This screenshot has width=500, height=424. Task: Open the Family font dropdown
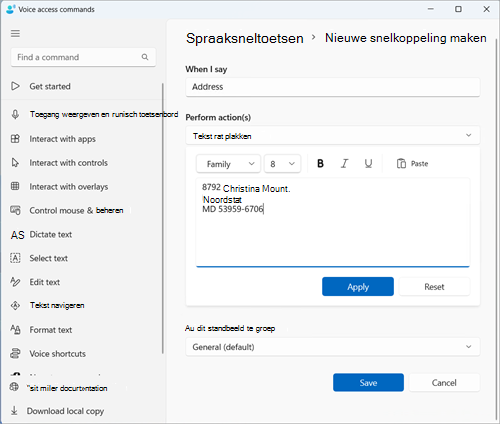pyautogui.click(x=228, y=164)
